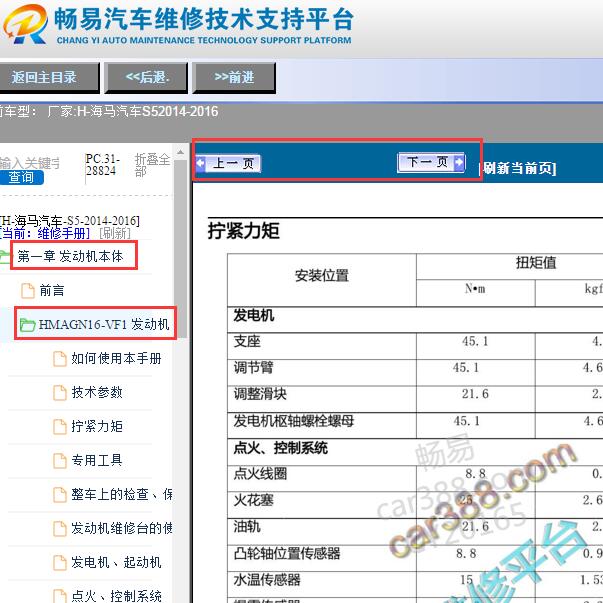Click the 厂家:H-海马汽车S52014-2016 model text
The height and width of the screenshot is (603, 603).
(133, 112)
